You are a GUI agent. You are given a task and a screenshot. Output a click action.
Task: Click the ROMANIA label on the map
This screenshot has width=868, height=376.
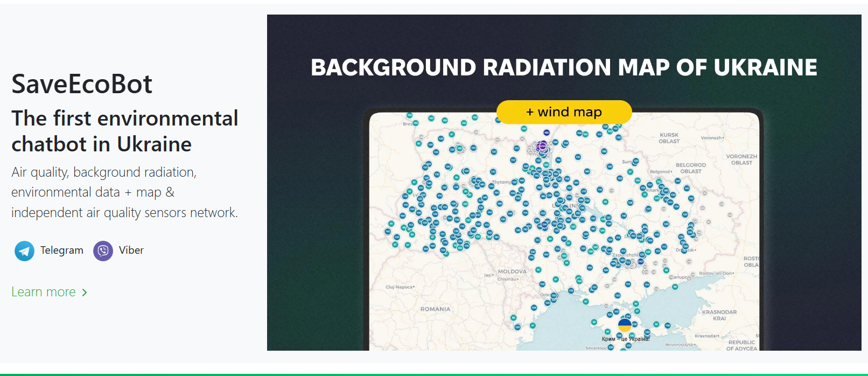[x=435, y=309]
